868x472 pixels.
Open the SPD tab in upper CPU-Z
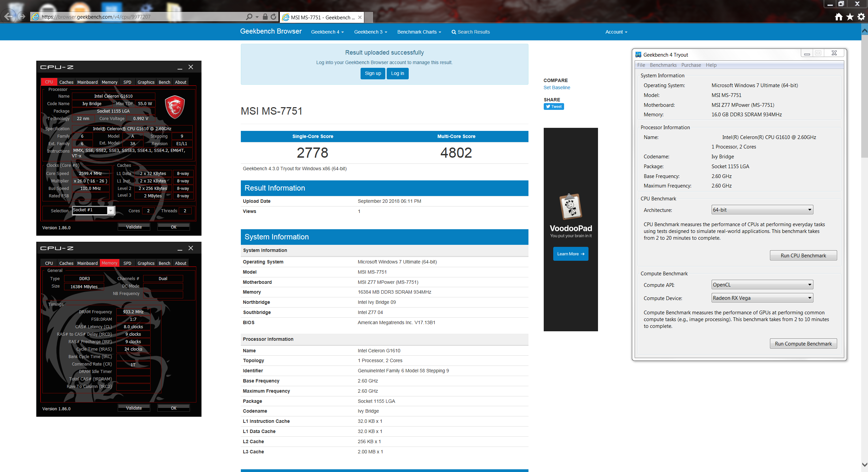[x=127, y=82]
